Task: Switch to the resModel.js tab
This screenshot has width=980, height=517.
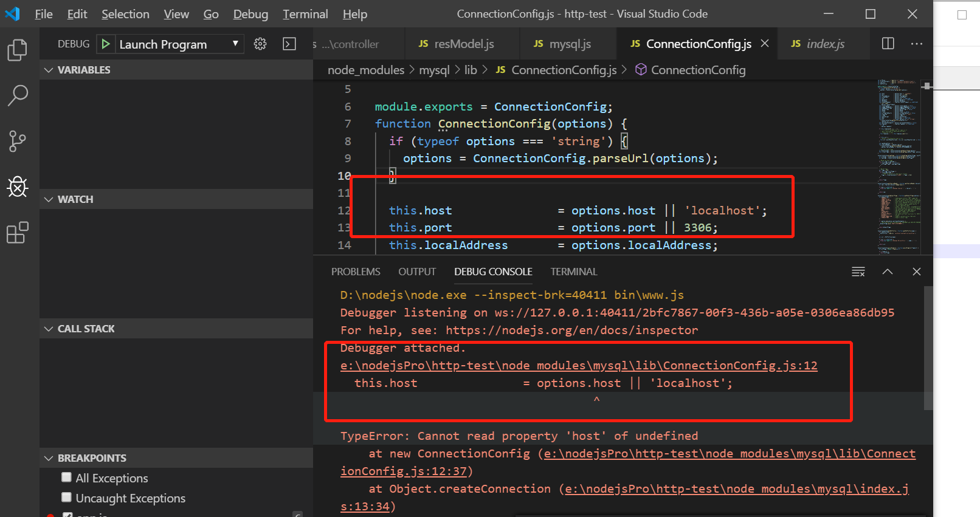Action: coord(462,44)
